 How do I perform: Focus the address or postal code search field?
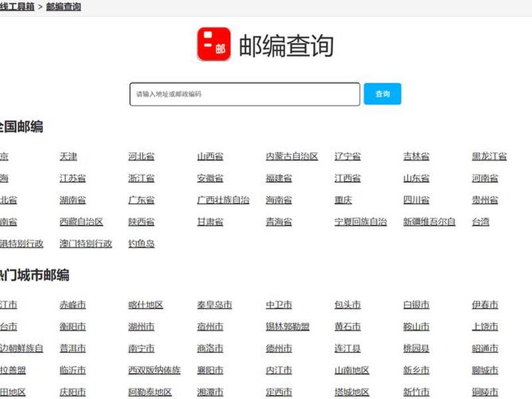(245, 94)
